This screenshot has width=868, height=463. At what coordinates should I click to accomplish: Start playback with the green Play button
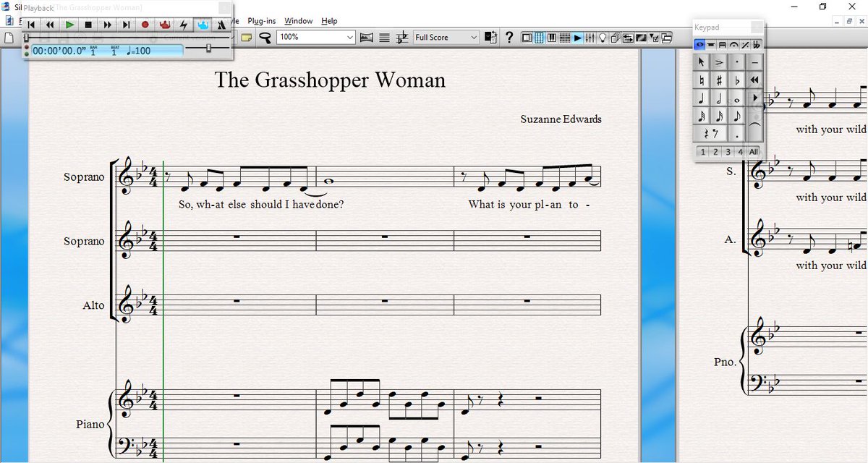(x=69, y=25)
